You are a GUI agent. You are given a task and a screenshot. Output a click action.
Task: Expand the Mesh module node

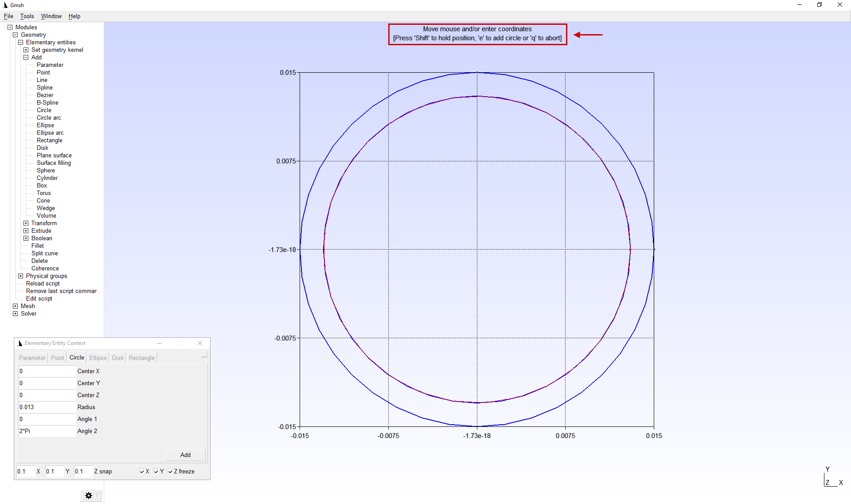click(15, 306)
